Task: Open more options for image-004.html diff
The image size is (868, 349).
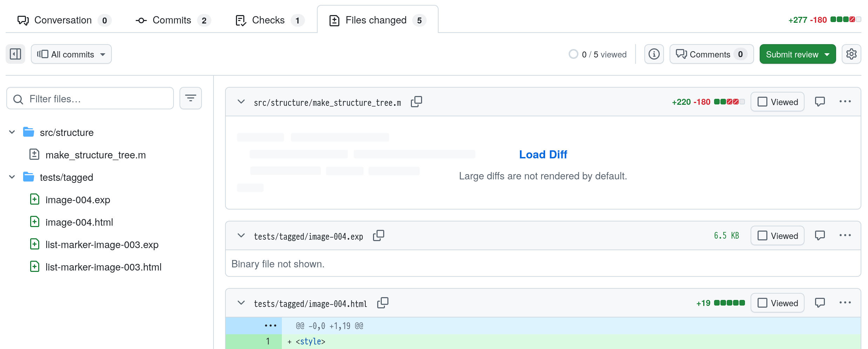Action: click(845, 302)
